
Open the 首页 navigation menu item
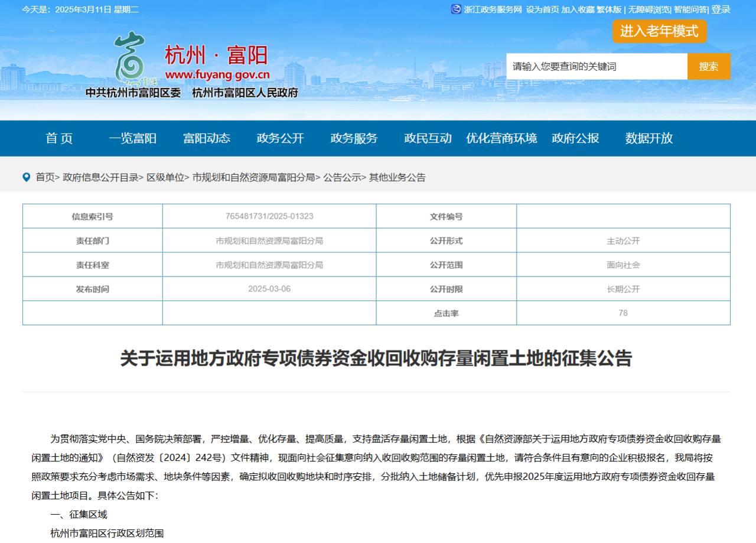[59, 138]
